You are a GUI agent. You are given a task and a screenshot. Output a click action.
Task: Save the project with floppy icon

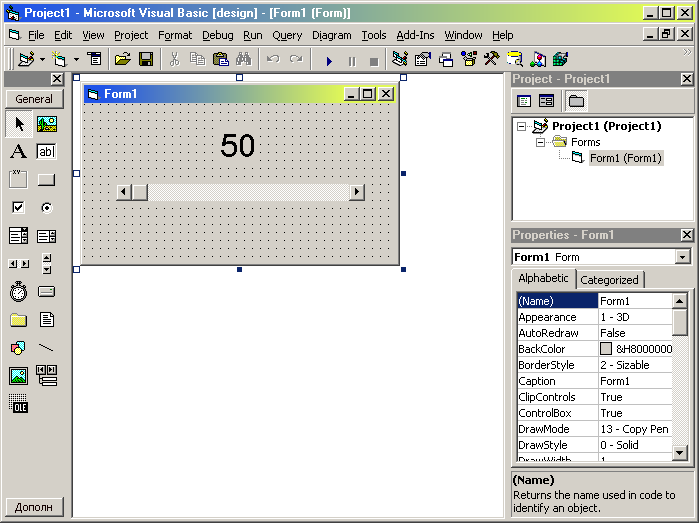(x=146, y=59)
